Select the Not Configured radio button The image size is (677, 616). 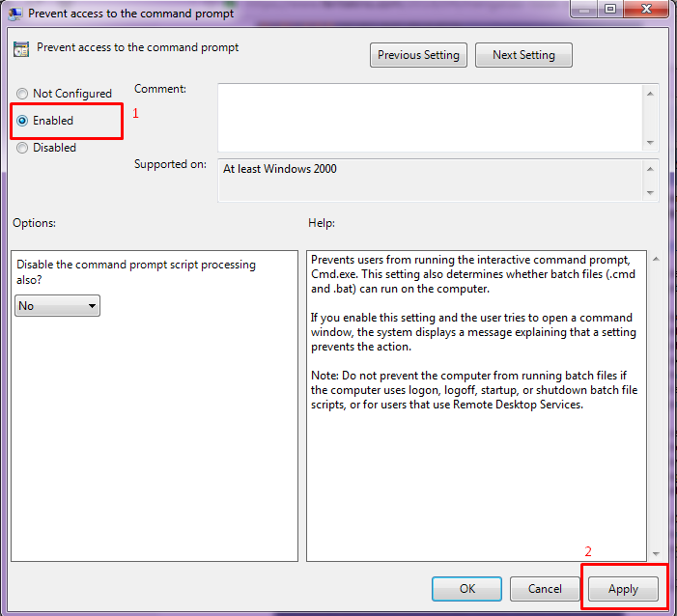22,94
